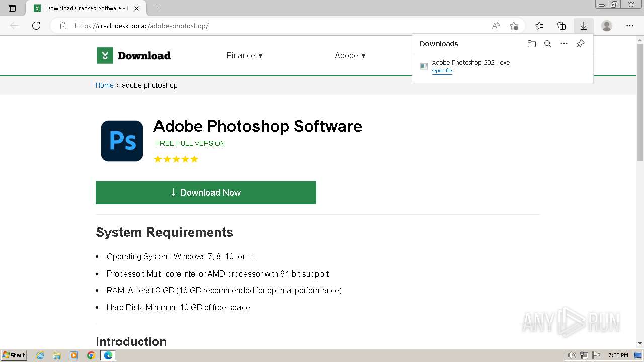This screenshot has height=362, width=644.
Task: Click the Adobe Photoshop Software heading
Action: coord(258,126)
